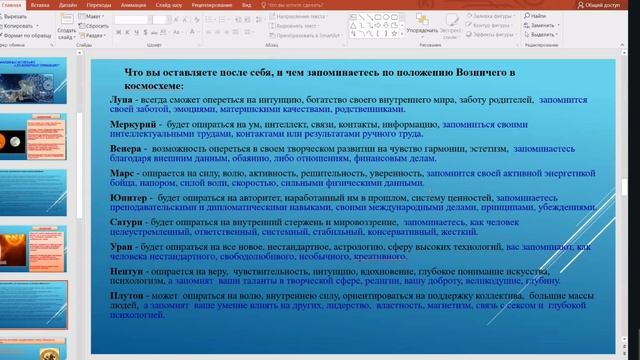This screenshot has width=640, height=360.
Task: Select the slide thumbnail with Sun image
Action: 33,249
